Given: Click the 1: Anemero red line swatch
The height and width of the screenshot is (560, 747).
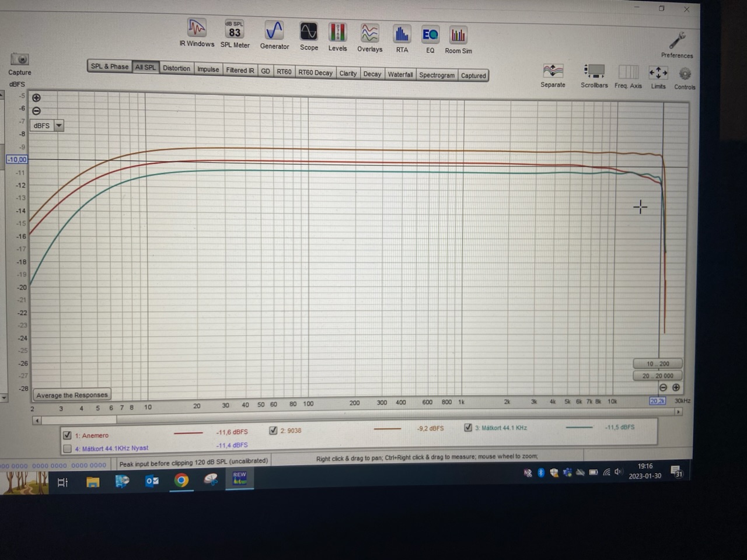Looking at the screenshot, I should point(189,433).
